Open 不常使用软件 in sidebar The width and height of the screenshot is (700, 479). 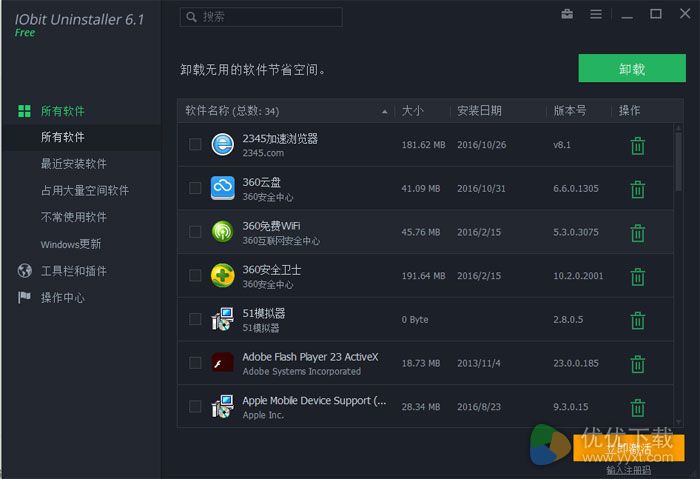(74, 217)
